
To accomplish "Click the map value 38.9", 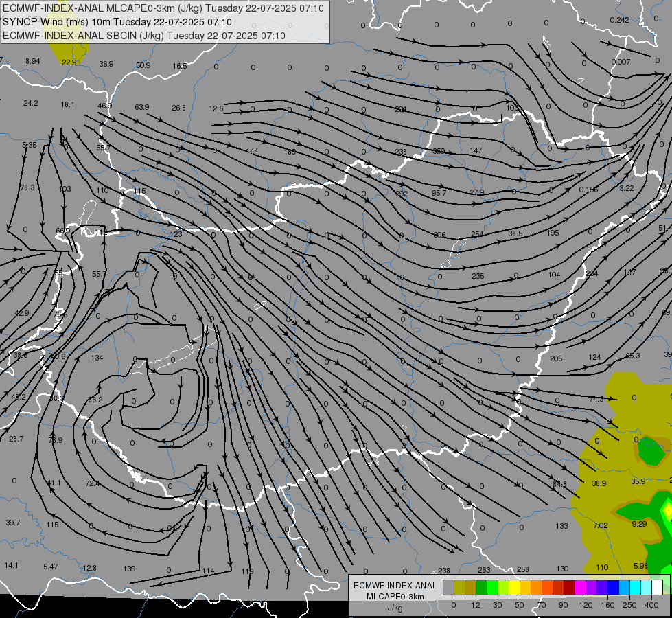I will coord(599,483).
